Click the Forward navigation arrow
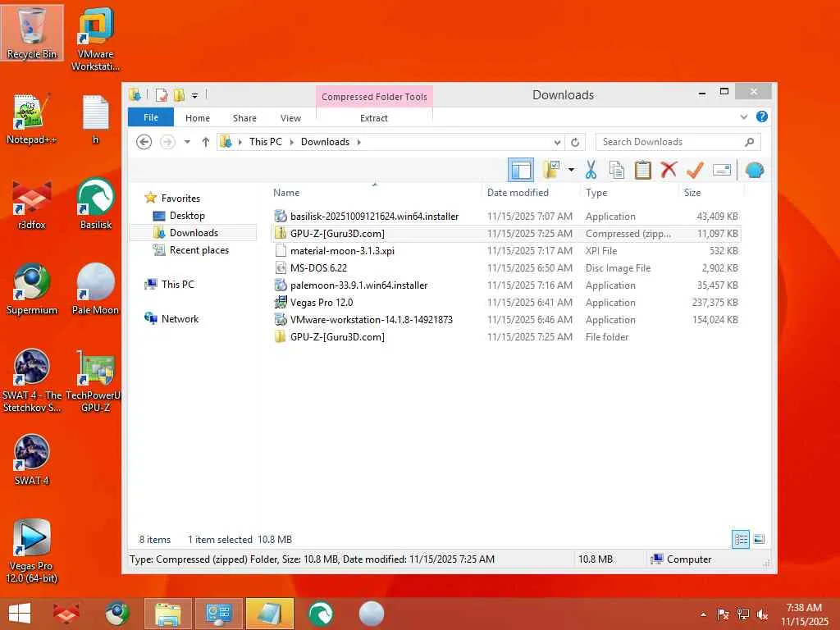Viewport: 840px width, 630px height. (167, 142)
